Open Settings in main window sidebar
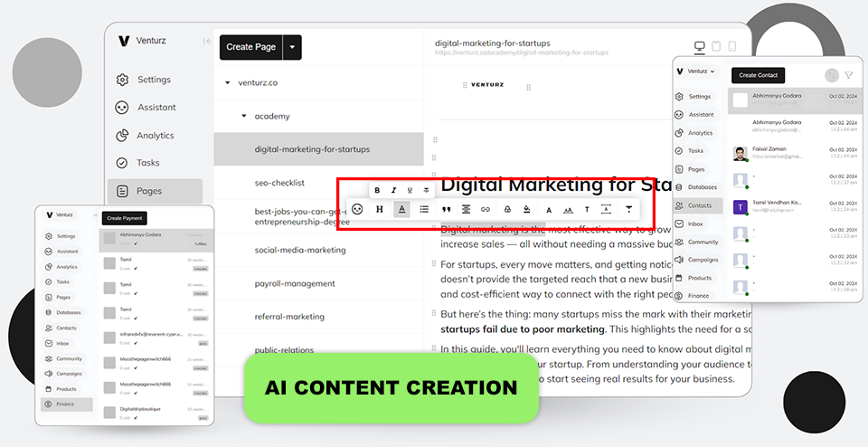Screen dimensions: 868x447 click(144, 80)
